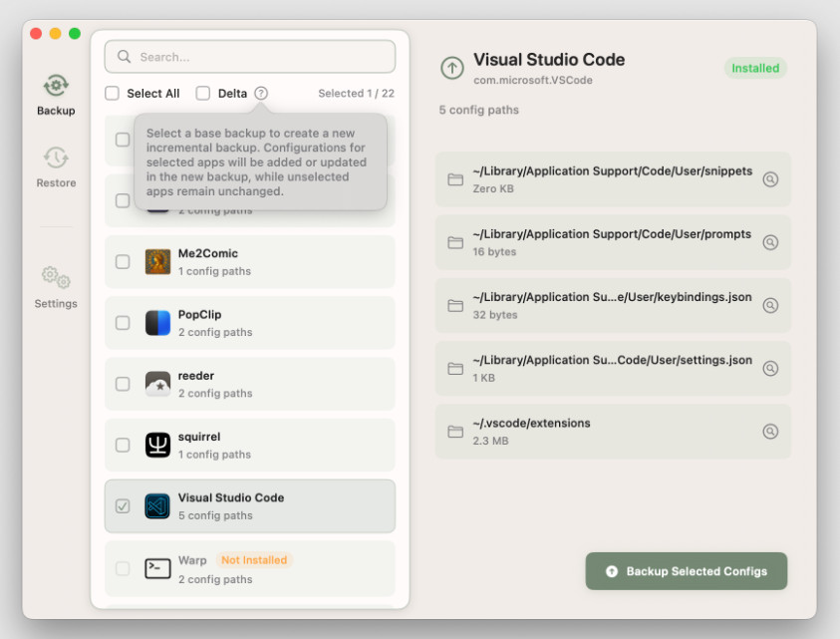The image size is (840, 639).
Task: Reveal the prompts folder with magnifier icon
Action: click(770, 242)
